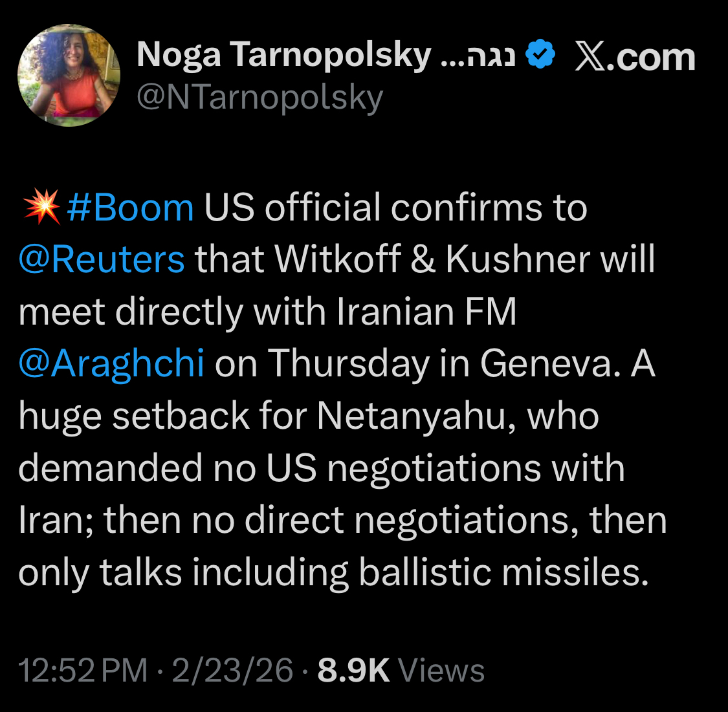This screenshot has width=728, height=712.
Task: Open the @Reuters mention link
Action: pyautogui.click(x=102, y=260)
